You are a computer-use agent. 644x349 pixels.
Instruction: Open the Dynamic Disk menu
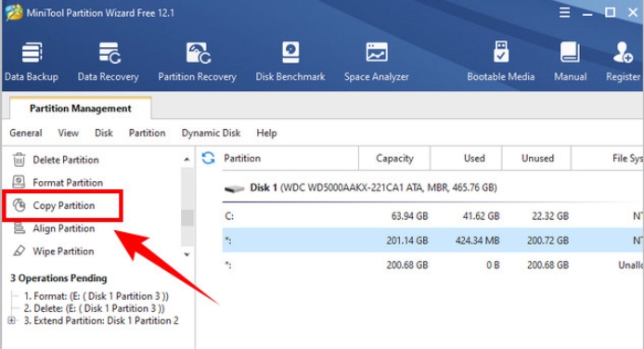pos(211,133)
